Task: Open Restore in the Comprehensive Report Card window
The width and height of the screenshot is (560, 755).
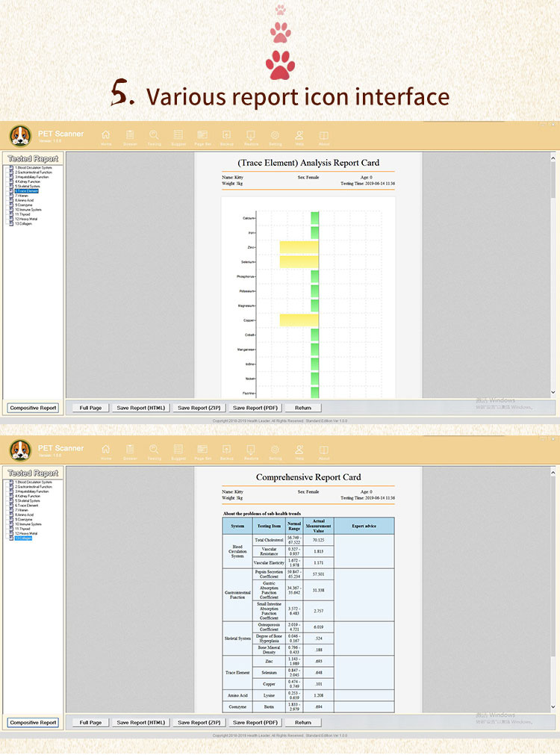Action: click(251, 452)
